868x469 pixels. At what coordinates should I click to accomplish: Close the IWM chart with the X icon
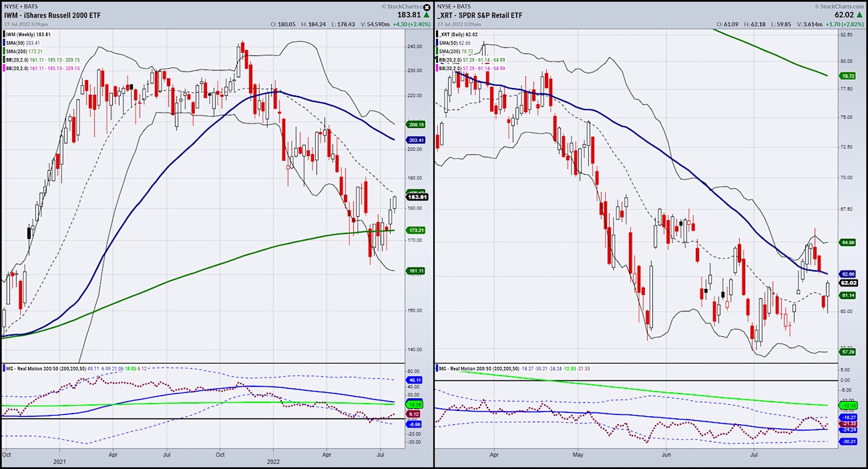coord(427,7)
